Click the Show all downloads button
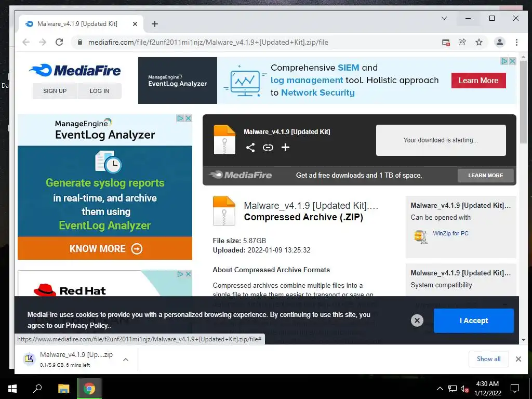The image size is (532, 399). click(x=488, y=359)
